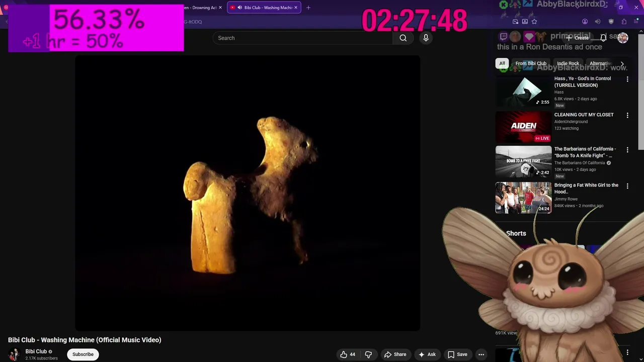This screenshot has height=362, width=644.
Task: Open the browser profile account icon
Action: 585,22
